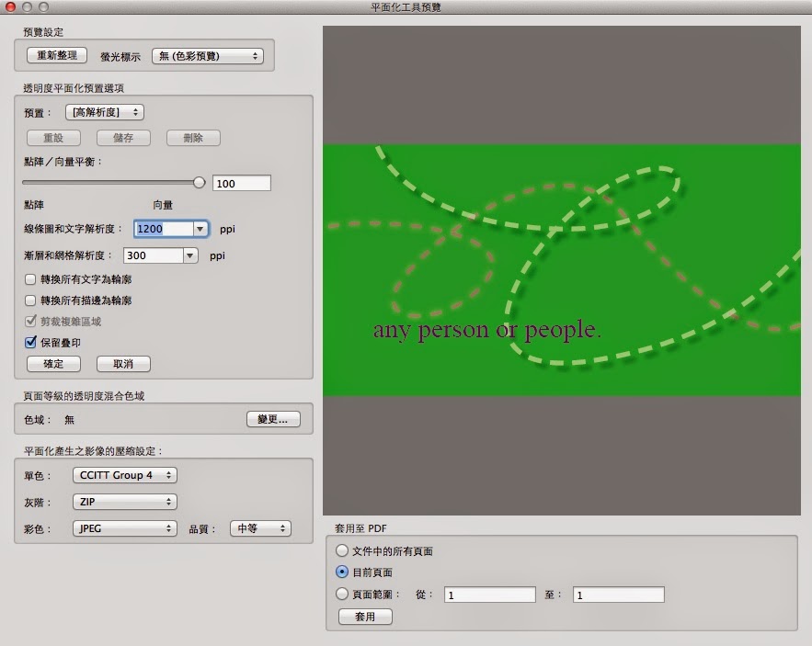Screen dimensions: 812x646
Task: Click the balance value field showing 100
Action: click(241, 183)
